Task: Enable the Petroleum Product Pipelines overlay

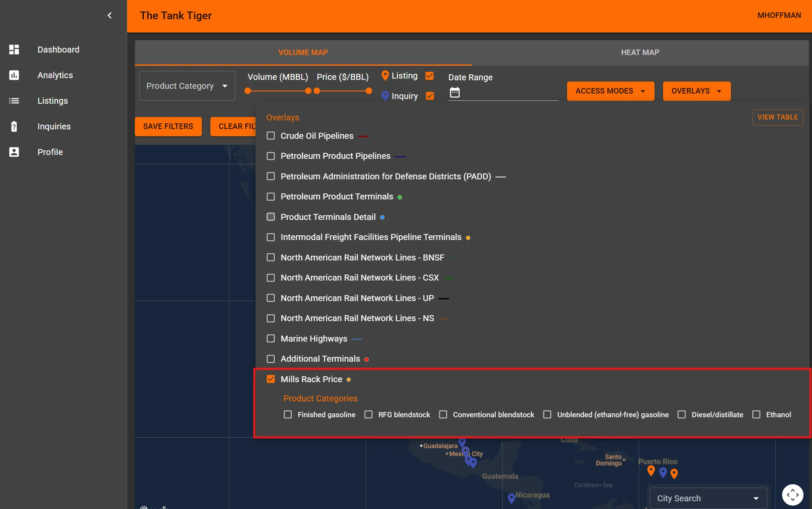Action: 271,156
